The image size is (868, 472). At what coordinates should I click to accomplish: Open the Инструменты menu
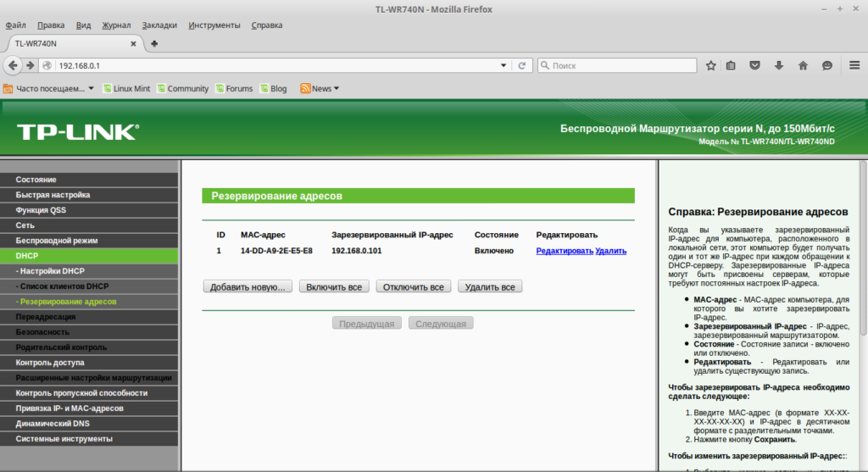pos(214,25)
